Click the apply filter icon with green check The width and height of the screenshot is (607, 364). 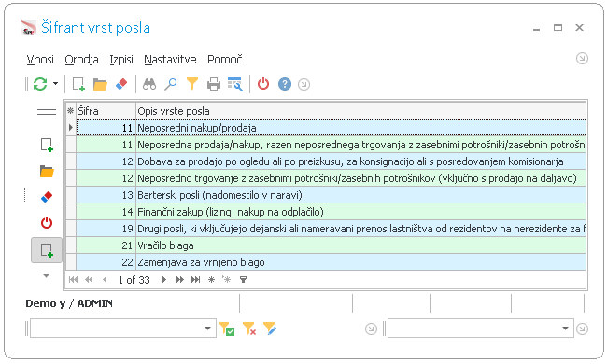227,329
